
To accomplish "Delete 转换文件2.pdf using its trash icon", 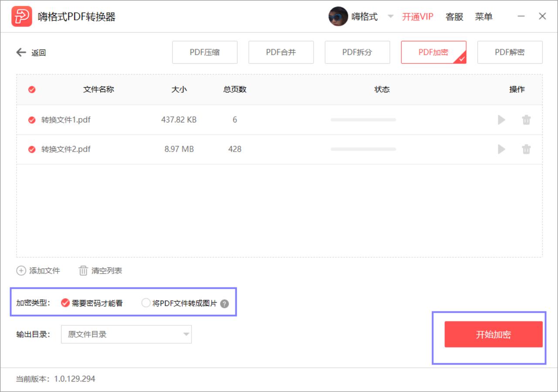I will click(x=526, y=149).
